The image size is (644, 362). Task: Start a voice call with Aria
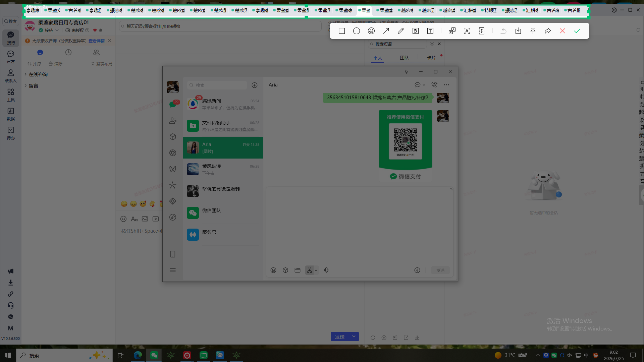[434, 85]
